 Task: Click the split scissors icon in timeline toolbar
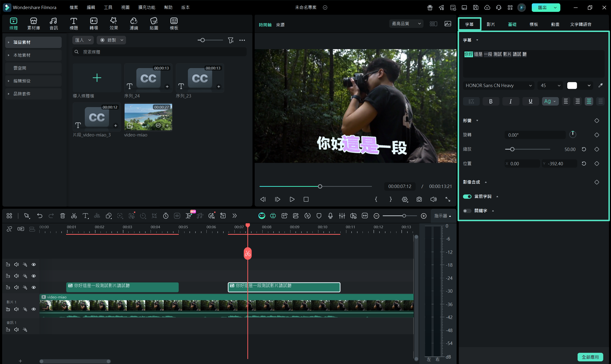[x=74, y=216]
